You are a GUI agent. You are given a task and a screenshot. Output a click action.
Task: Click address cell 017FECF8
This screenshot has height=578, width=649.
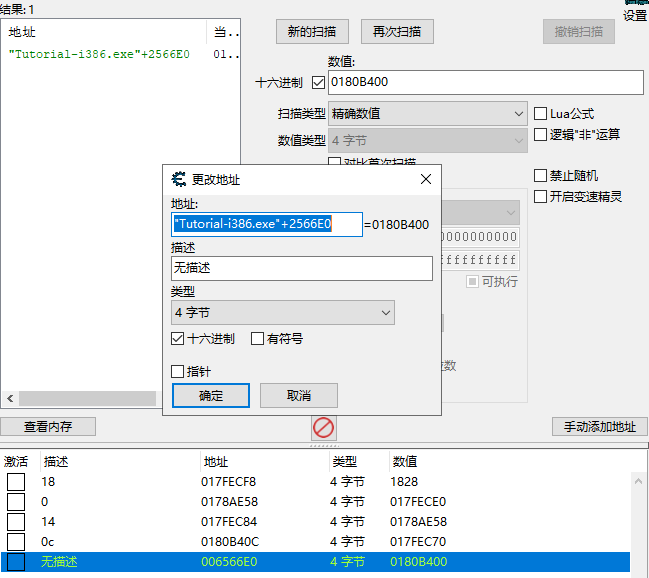click(x=228, y=482)
